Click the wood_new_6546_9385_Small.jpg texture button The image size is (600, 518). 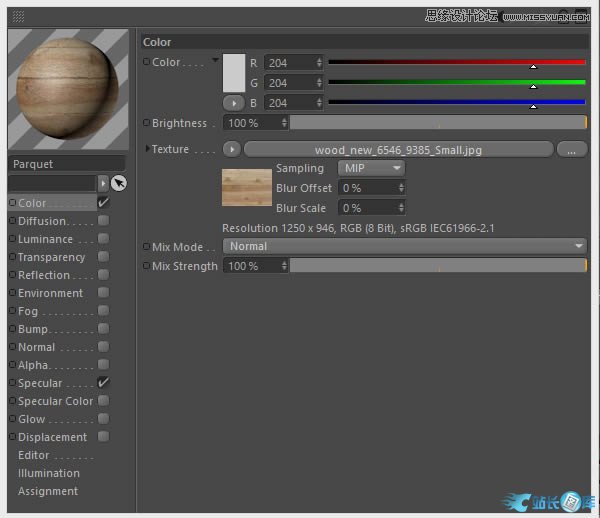[x=398, y=150]
